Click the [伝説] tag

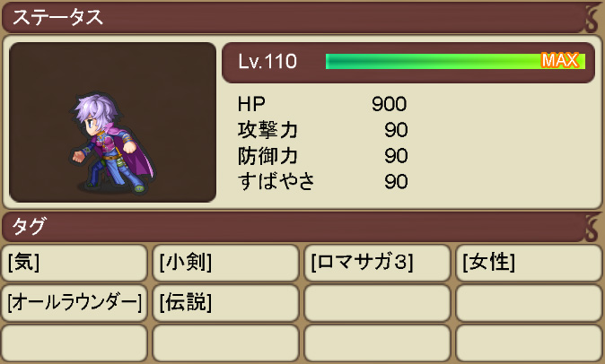point(225,303)
